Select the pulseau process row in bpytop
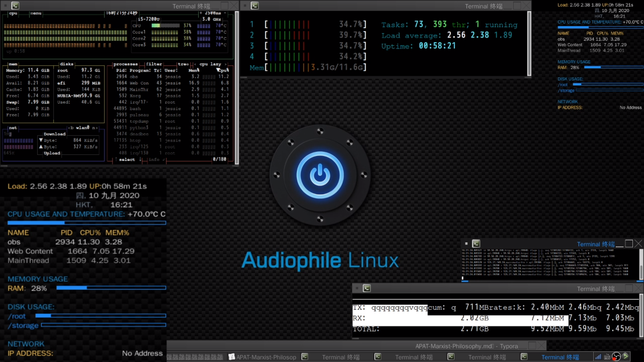The width and height of the screenshot is (644, 362). tap(172, 115)
